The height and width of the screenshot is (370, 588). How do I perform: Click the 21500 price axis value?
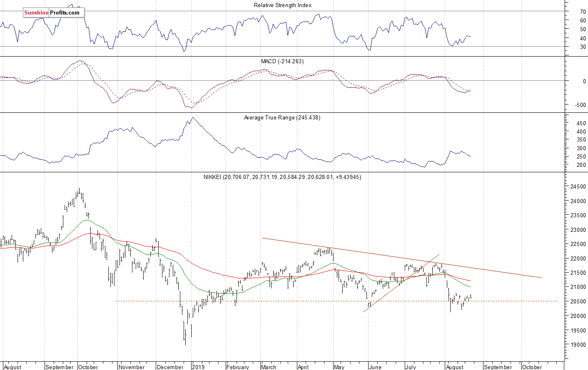(x=578, y=273)
